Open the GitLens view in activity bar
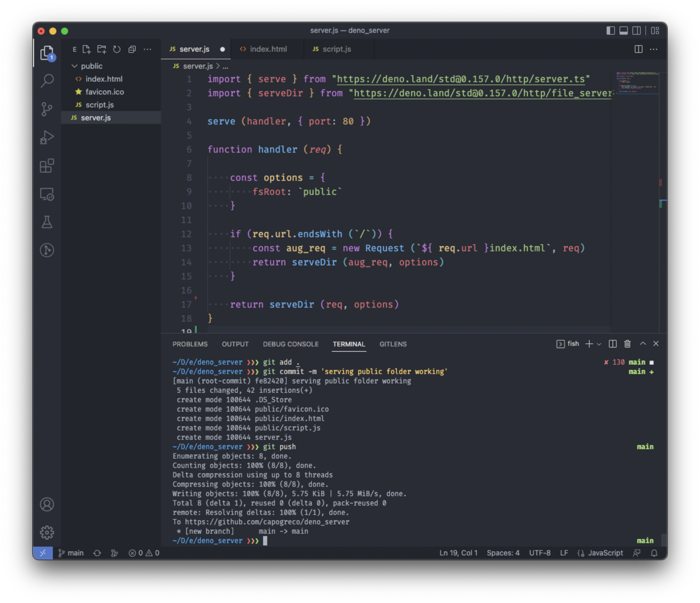700x603 pixels. [47, 250]
